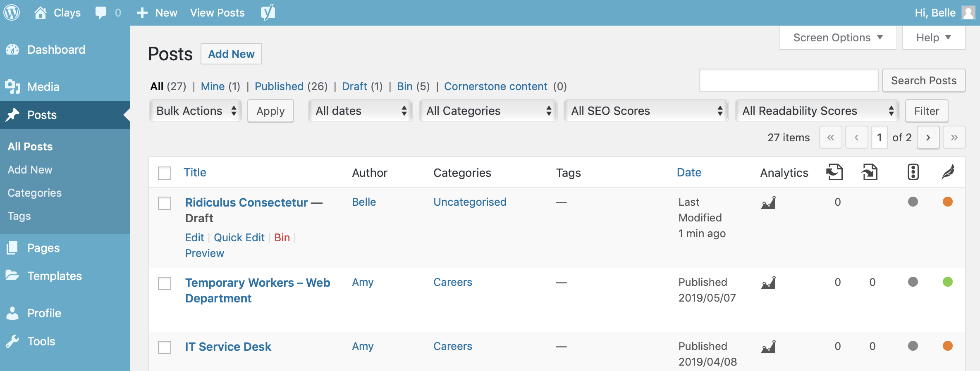Click grey SEO dot for IT Service Desk
Image resolution: width=980 pixels, height=371 pixels.
(x=913, y=346)
